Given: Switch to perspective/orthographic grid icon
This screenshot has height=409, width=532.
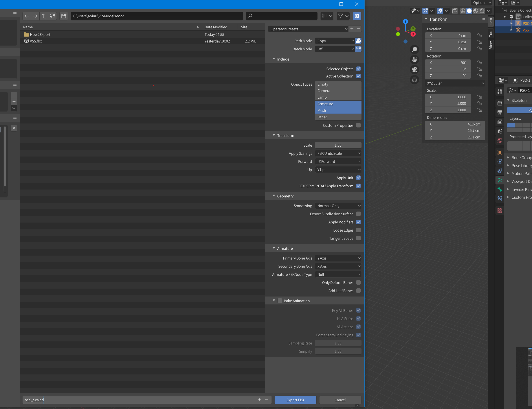Looking at the screenshot, I should click(415, 80).
